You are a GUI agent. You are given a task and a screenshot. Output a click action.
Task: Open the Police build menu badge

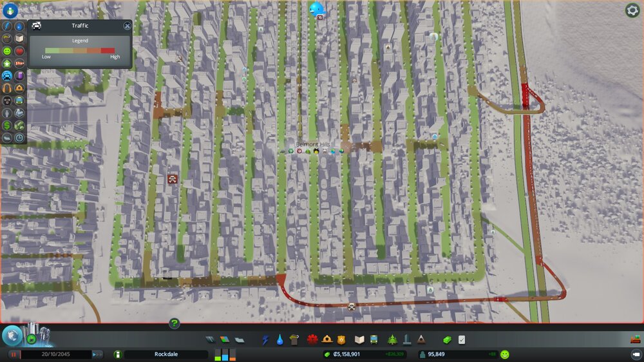[x=341, y=340]
